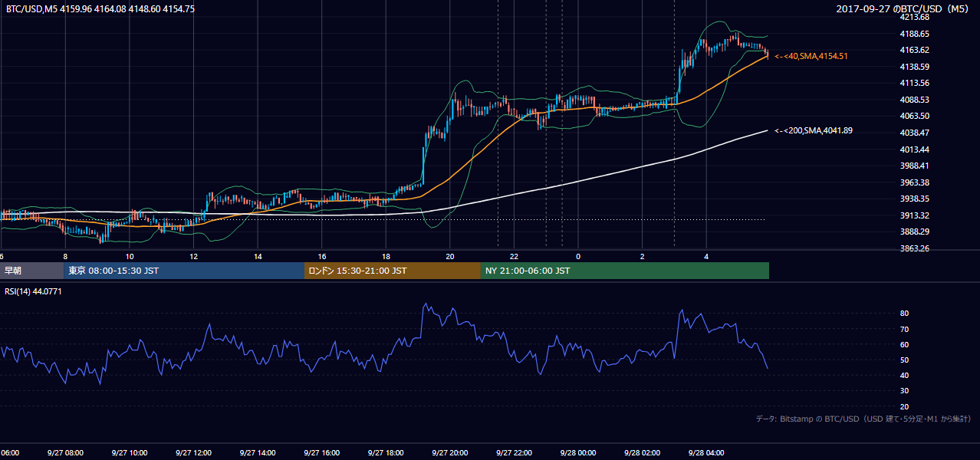Click bottom time axis label 9/27 10:00

click(130, 453)
